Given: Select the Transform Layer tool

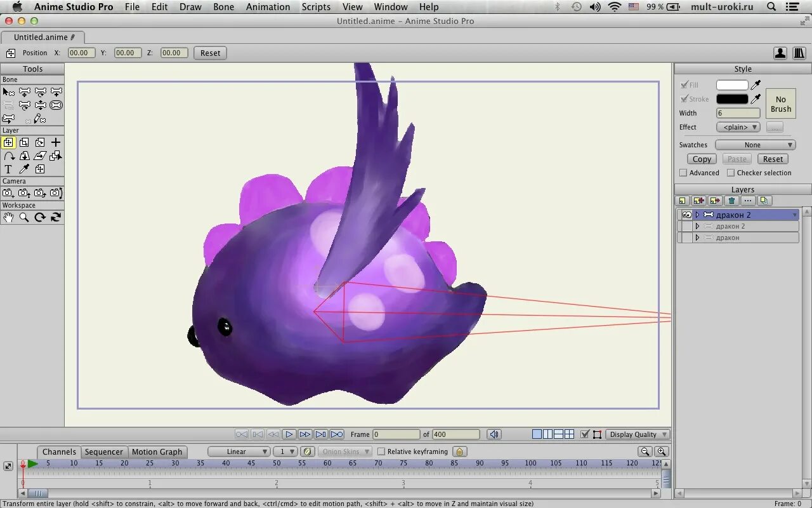Looking at the screenshot, I should [x=8, y=143].
